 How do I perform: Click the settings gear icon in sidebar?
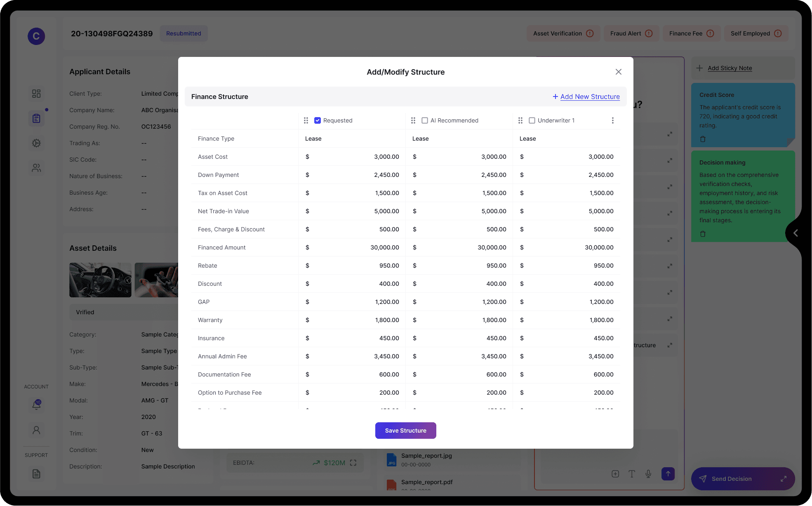click(36, 143)
